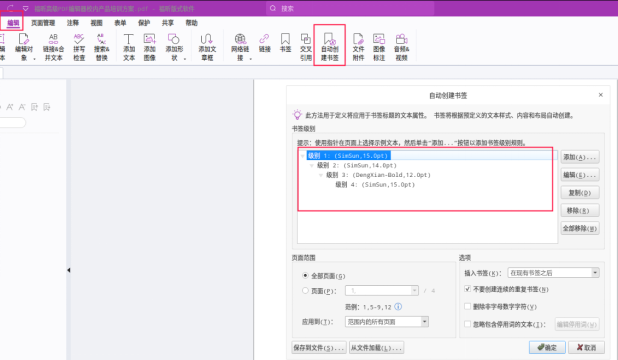Screen dimensions: 618x360
Task: Select the 添加图像 tool
Action: click(149, 47)
